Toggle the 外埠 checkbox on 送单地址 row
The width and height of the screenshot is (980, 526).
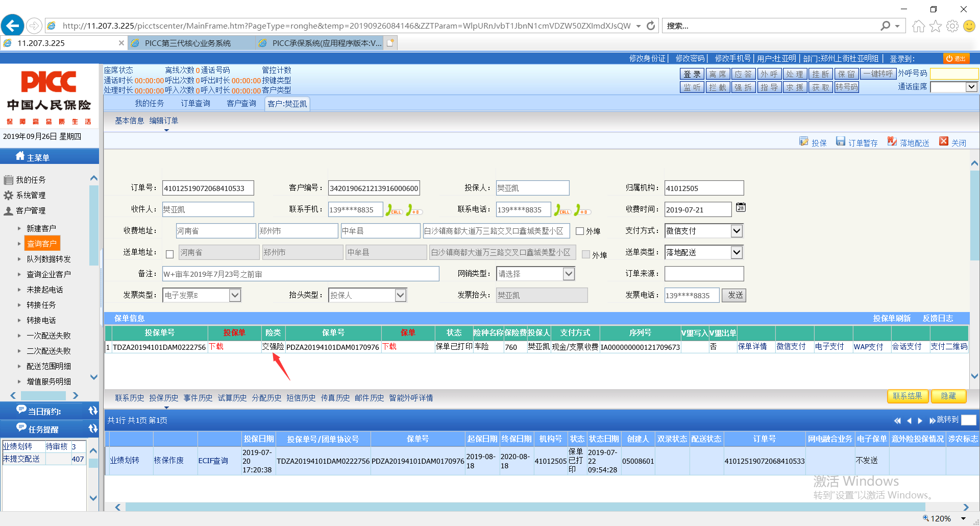586,254
